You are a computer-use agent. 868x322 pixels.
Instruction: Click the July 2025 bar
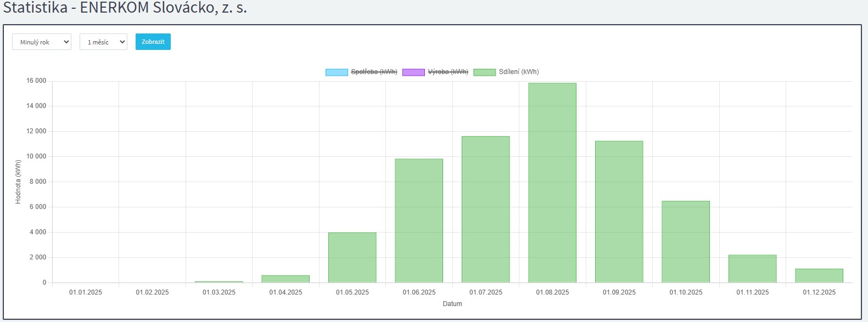tap(485, 210)
